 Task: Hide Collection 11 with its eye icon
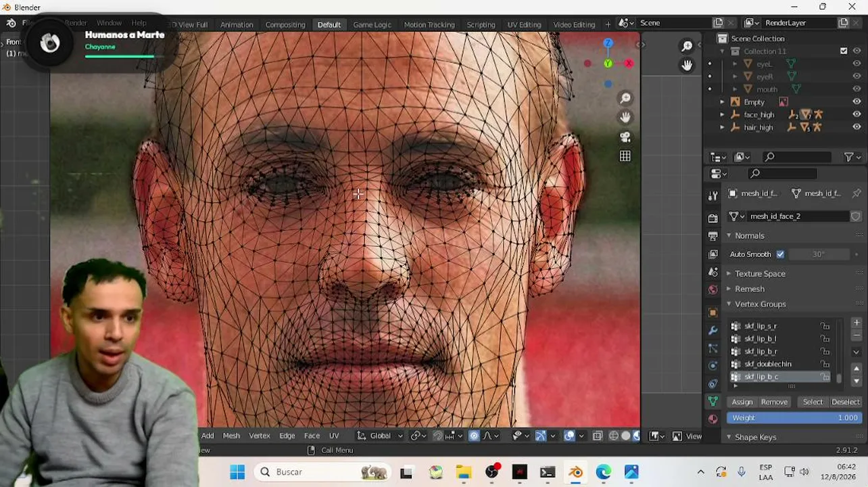(x=857, y=51)
